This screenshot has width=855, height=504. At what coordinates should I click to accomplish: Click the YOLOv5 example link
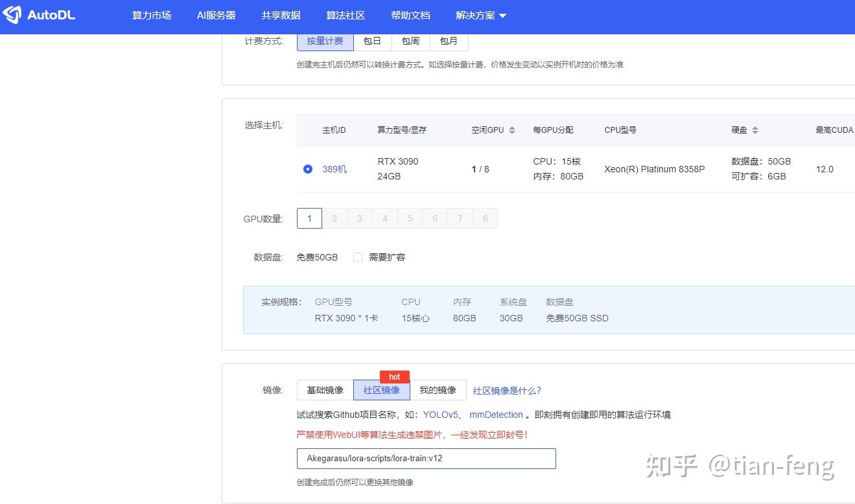[x=440, y=415]
